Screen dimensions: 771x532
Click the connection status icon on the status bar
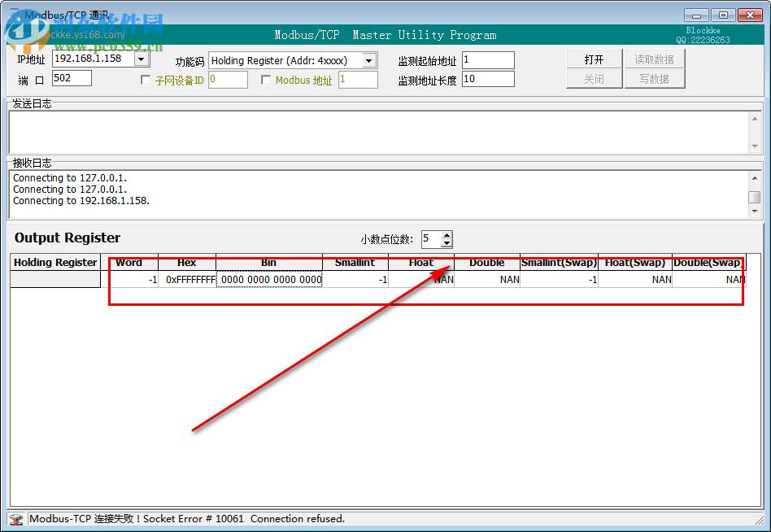tap(17, 518)
